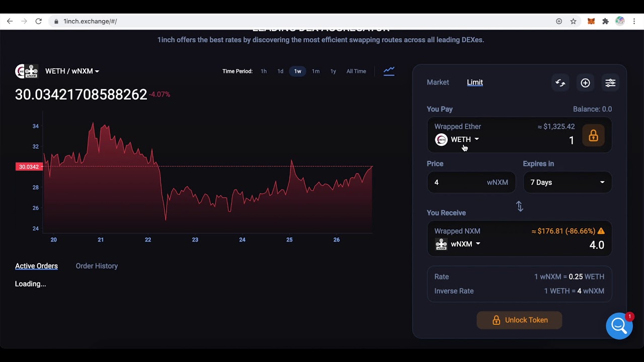Open the MetaMask fox extension
644x362 pixels.
click(x=591, y=21)
